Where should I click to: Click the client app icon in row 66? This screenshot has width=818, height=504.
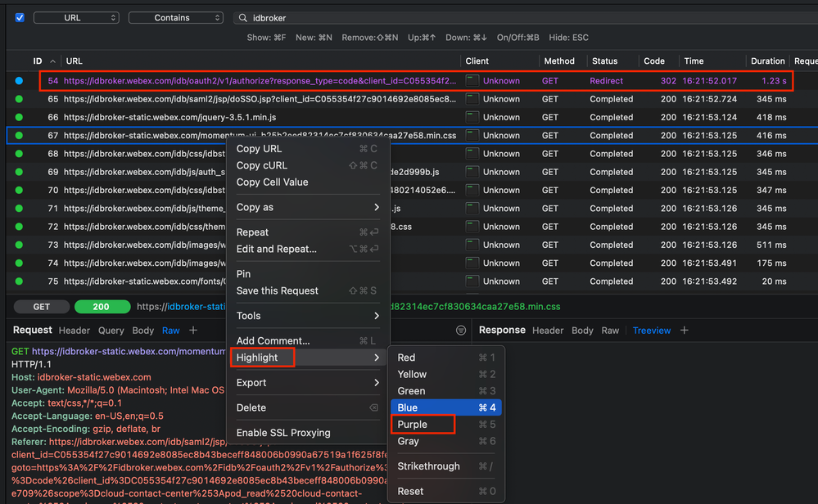(472, 117)
